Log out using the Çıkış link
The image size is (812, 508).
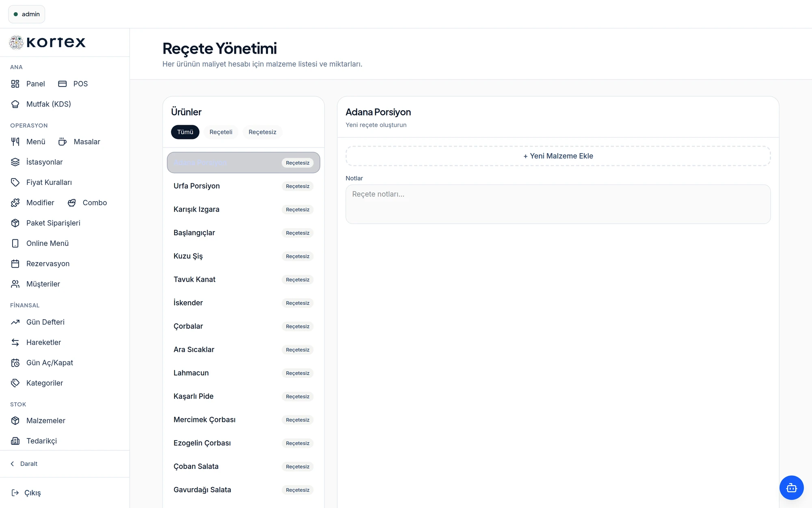click(x=32, y=493)
